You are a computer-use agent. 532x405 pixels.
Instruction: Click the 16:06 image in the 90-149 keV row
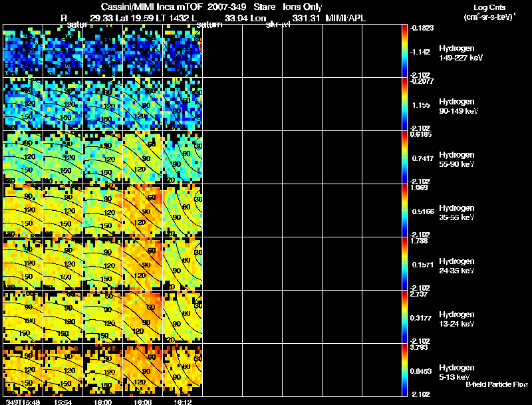[143, 104]
